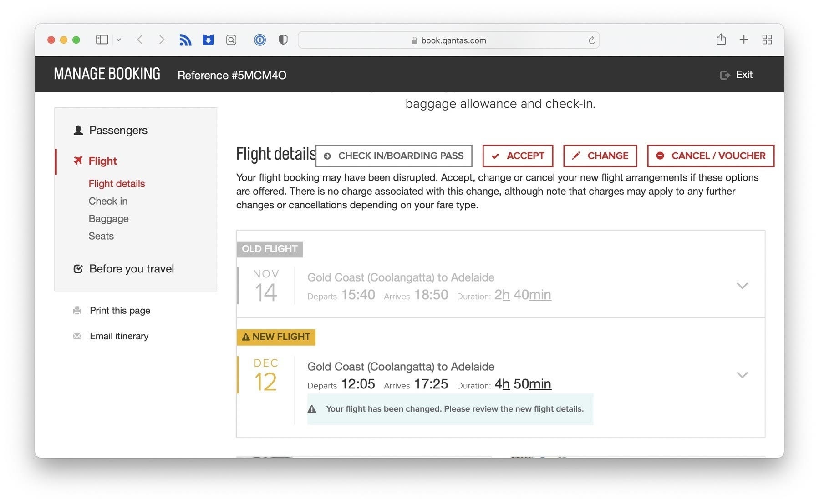Accept the new flight arrangement
This screenshot has width=819, height=504.
coord(518,156)
